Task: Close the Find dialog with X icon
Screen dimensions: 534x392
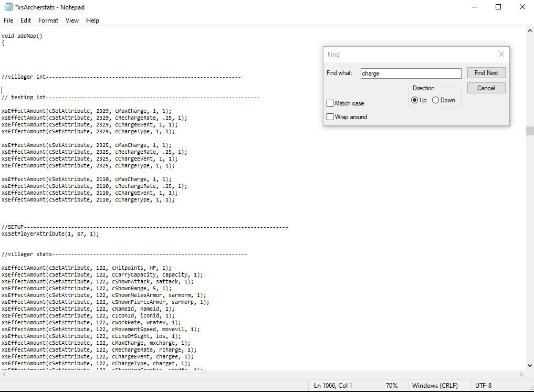Action: coord(501,54)
